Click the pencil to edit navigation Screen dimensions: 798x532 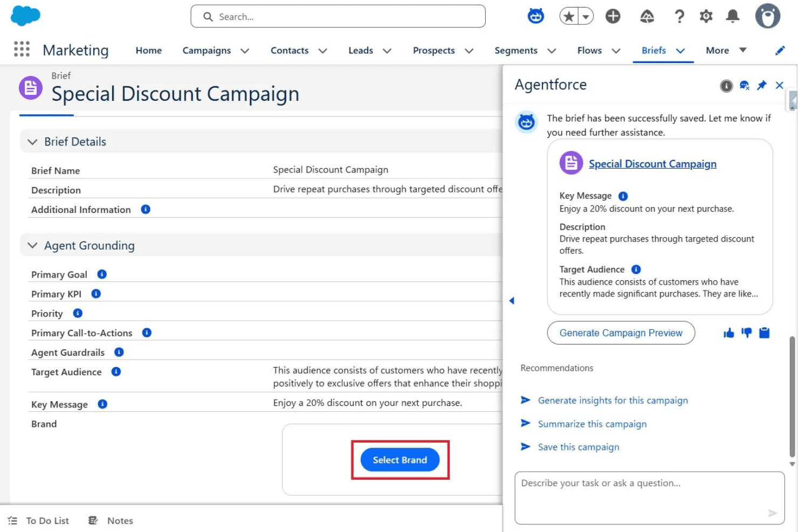(780, 51)
